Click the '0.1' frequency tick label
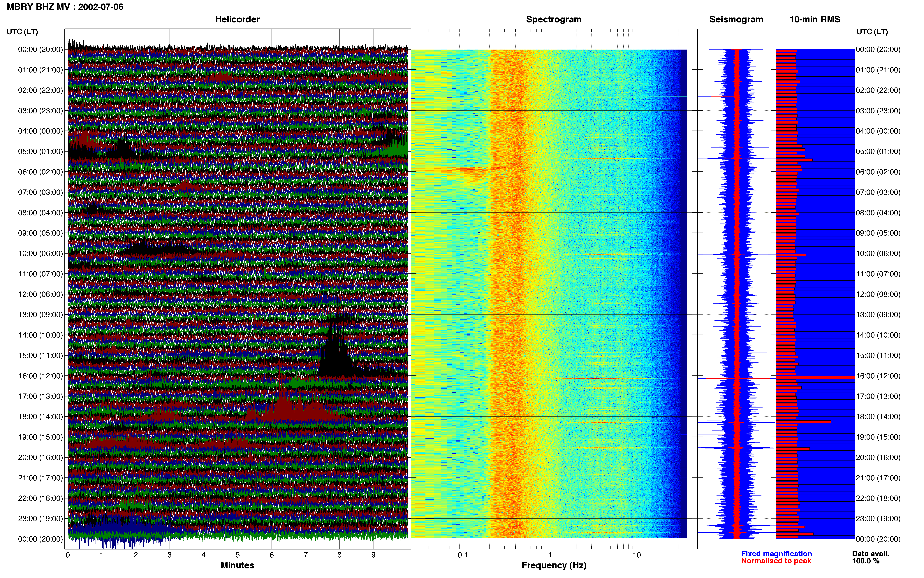 pyautogui.click(x=463, y=555)
